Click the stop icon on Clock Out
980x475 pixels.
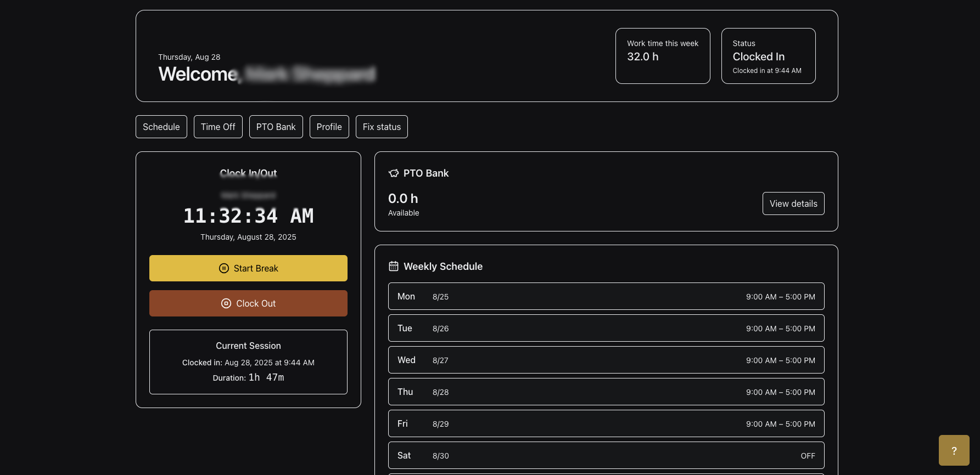click(x=226, y=303)
